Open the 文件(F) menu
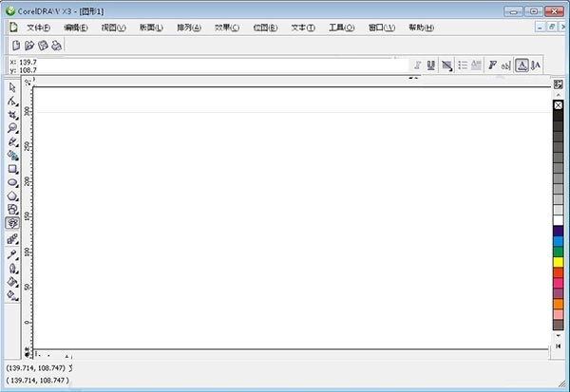Viewport: 570px width, 392px height. coord(38,28)
